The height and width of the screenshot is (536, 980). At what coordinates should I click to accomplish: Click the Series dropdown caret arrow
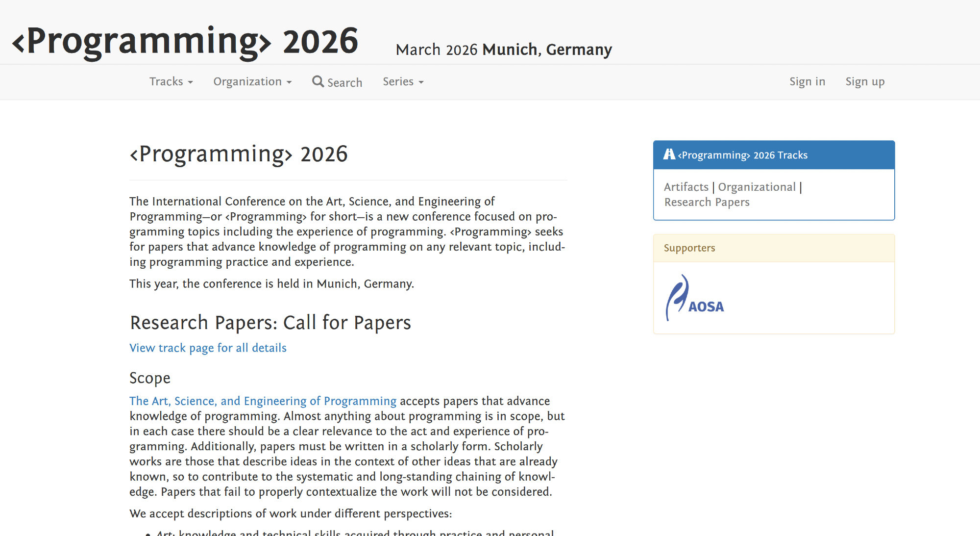[x=421, y=82]
